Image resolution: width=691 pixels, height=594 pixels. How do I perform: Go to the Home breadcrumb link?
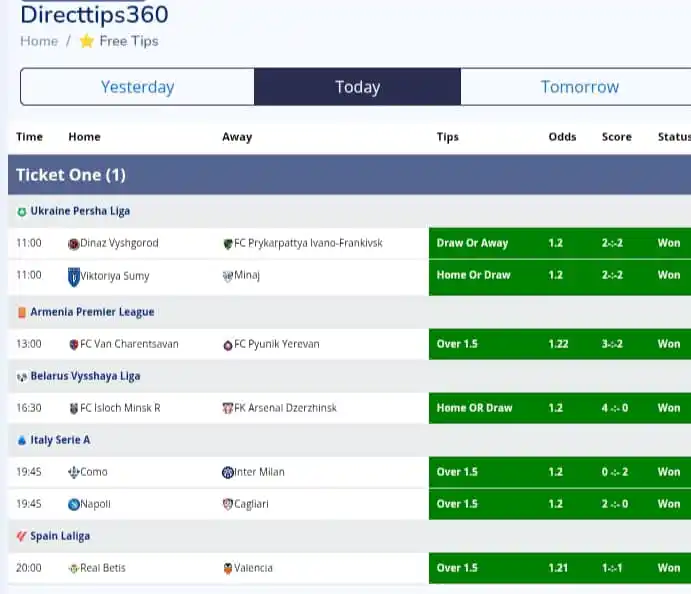click(x=39, y=41)
